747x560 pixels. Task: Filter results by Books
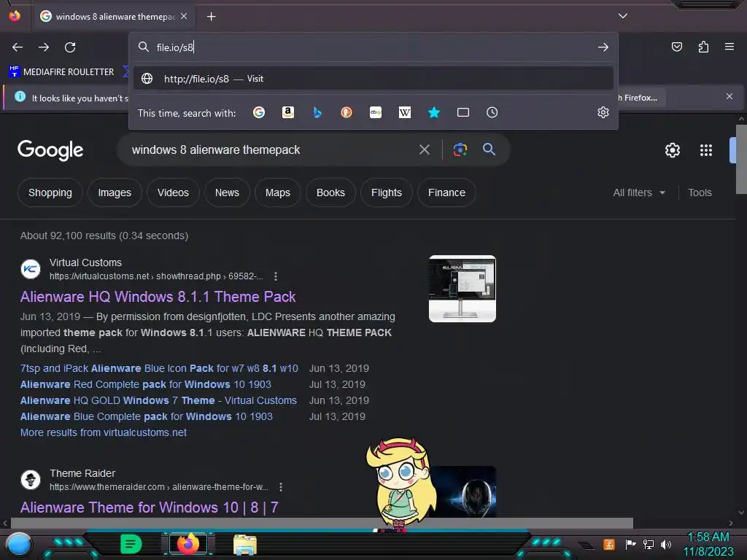(330, 192)
